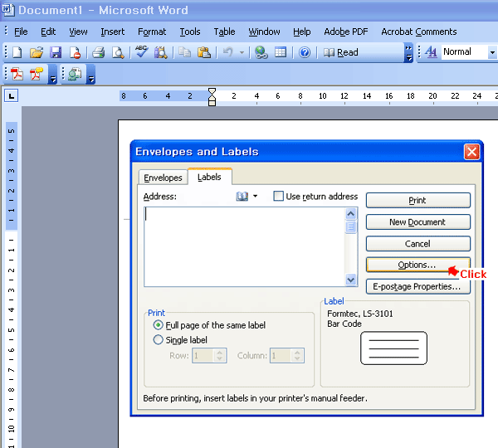The height and width of the screenshot is (448, 498).
Task: Run Spelling and Grammar ABC check icon
Action: click(142, 51)
